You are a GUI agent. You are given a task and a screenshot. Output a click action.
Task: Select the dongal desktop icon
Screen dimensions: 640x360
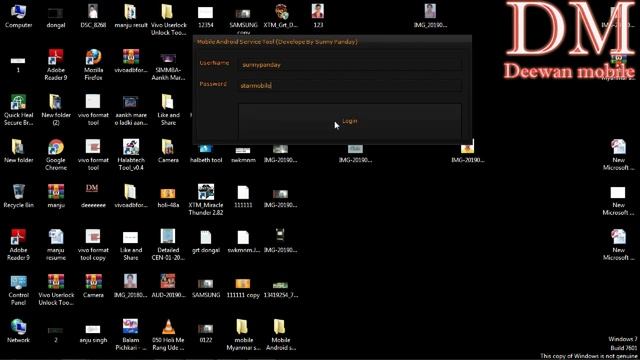pos(56,17)
